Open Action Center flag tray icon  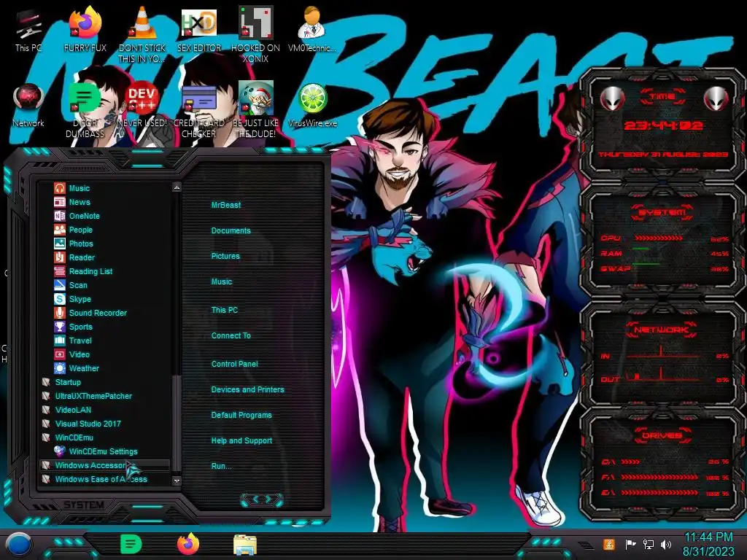[x=630, y=544]
